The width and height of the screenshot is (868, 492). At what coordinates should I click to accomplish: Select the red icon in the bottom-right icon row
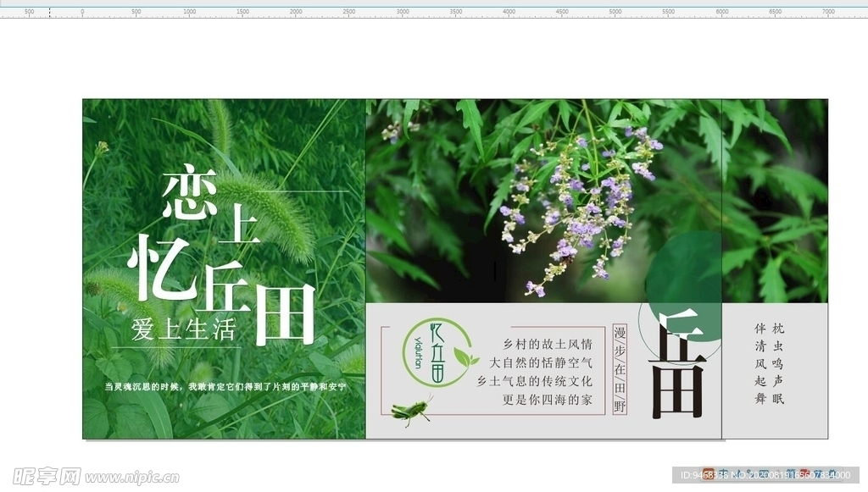coord(803,473)
